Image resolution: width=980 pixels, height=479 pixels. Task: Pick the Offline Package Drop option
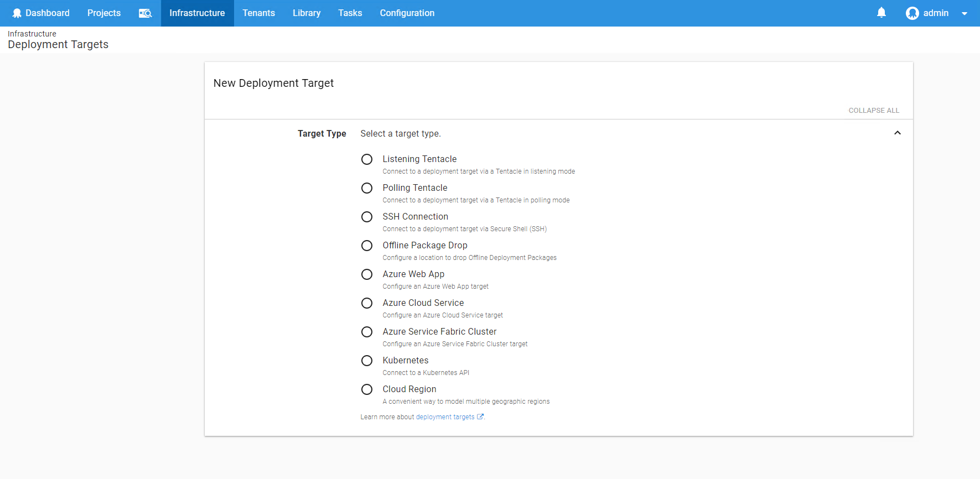(x=367, y=246)
